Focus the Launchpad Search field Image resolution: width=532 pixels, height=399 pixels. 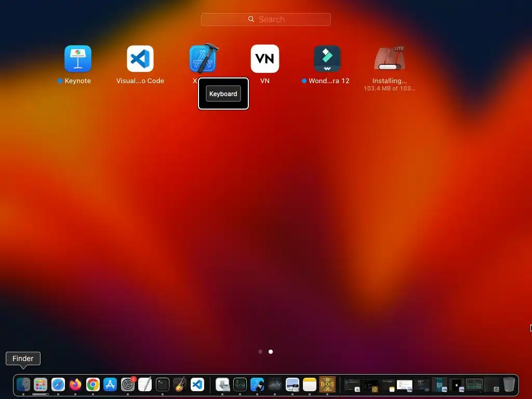(x=265, y=19)
